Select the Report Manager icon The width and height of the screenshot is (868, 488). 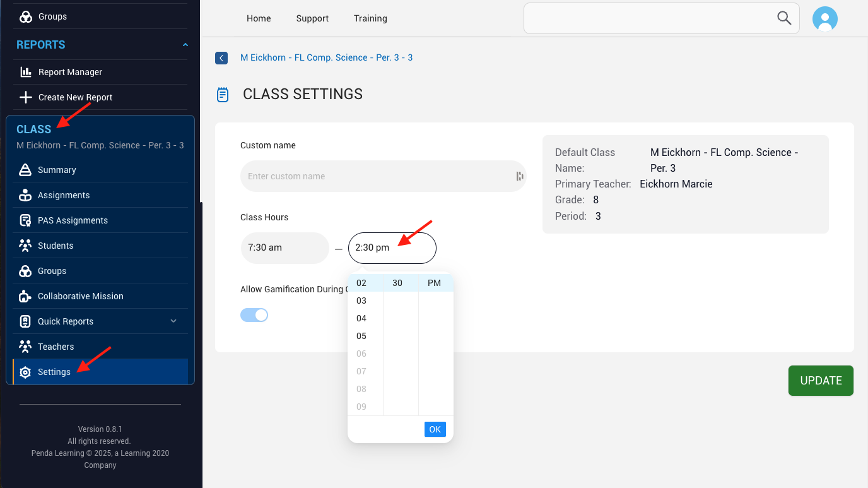[x=25, y=71]
